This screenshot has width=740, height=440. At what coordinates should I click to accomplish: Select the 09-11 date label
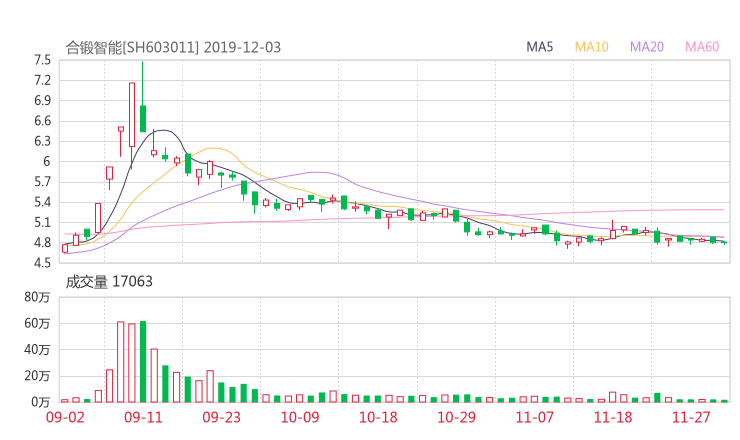(x=143, y=417)
